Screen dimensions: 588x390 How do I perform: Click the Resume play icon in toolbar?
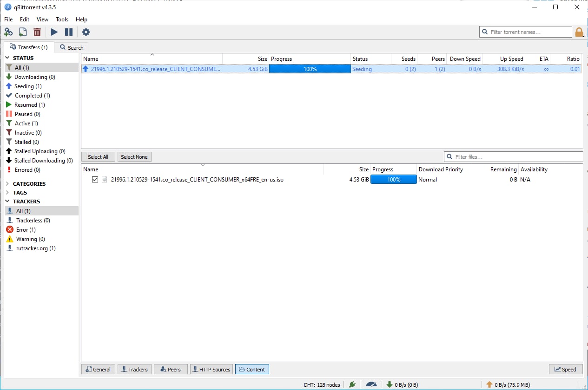[x=54, y=32]
